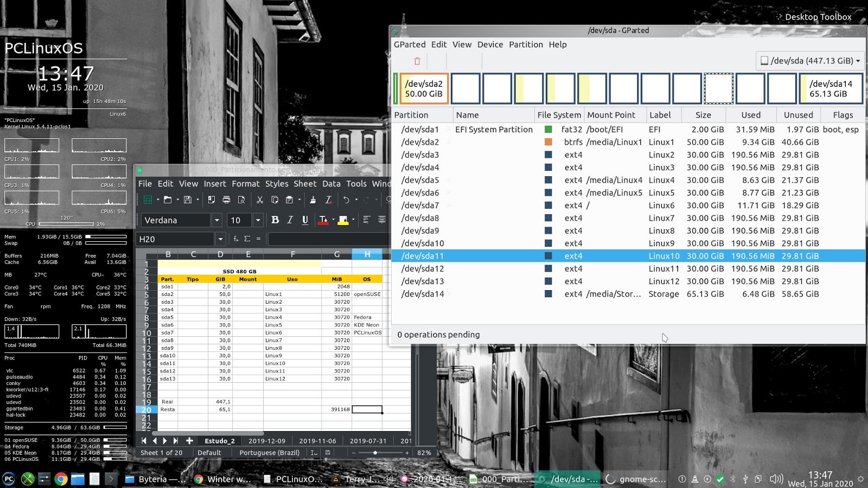This screenshot has height=488, width=868.
Task: Open the Device menu in GParted
Action: point(490,44)
